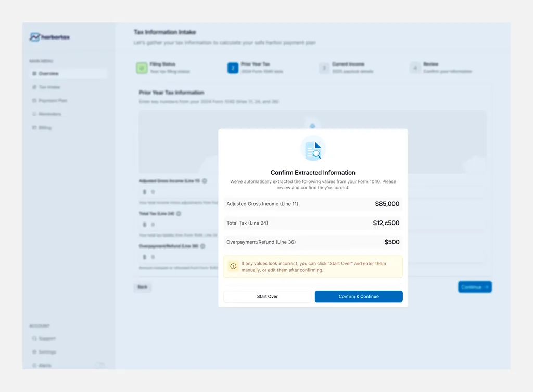The image size is (533, 392).
Task: Open Payment Plan in the sidebar
Action: point(68,101)
